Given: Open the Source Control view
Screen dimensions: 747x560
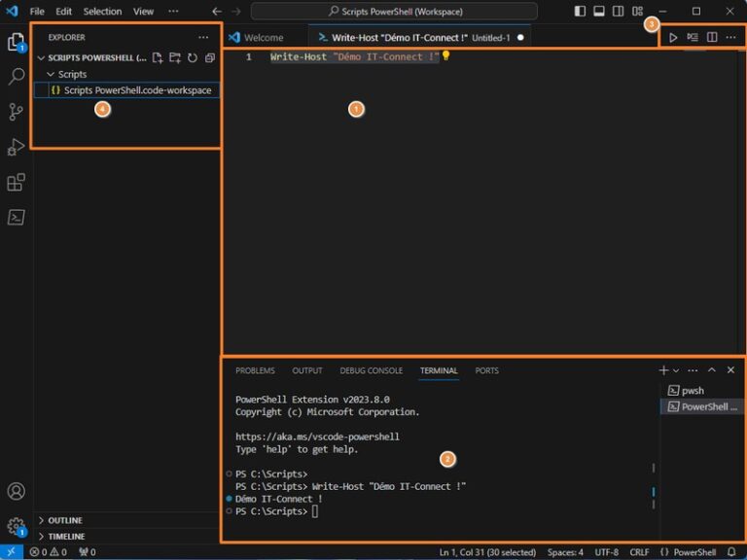Looking at the screenshot, I should pos(16,112).
